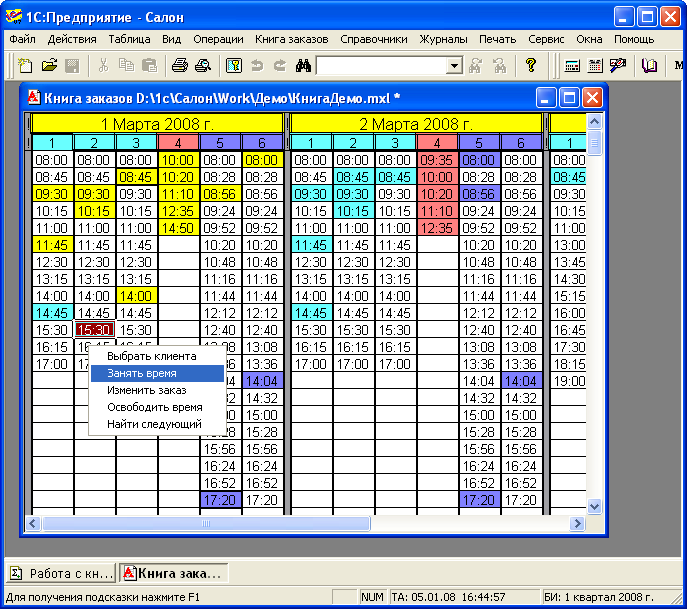
Task: Open help with yellow question mark
Action: pos(531,66)
